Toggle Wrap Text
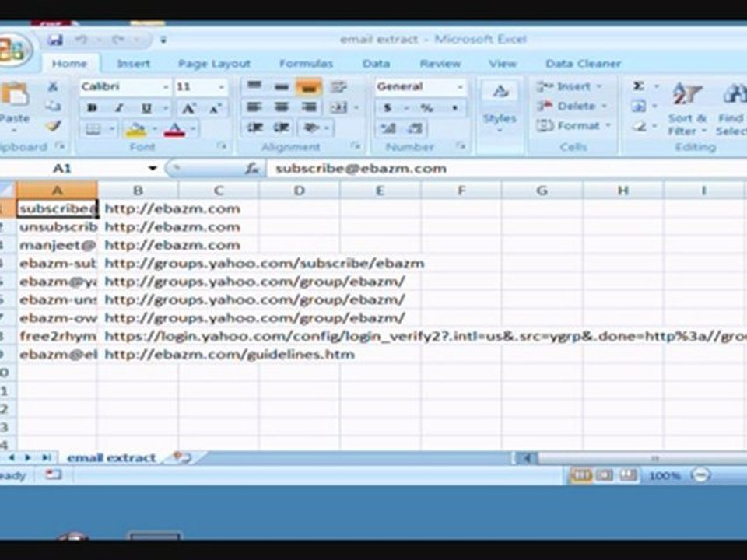Image resolution: width=747 pixels, height=560 pixels. [x=338, y=86]
